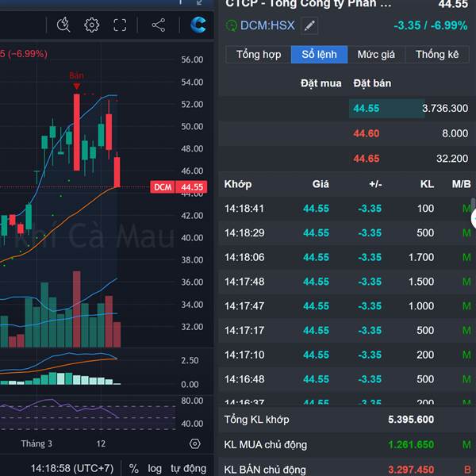
Task: Open timezone menu showing UTC+7
Action: click(x=71, y=468)
